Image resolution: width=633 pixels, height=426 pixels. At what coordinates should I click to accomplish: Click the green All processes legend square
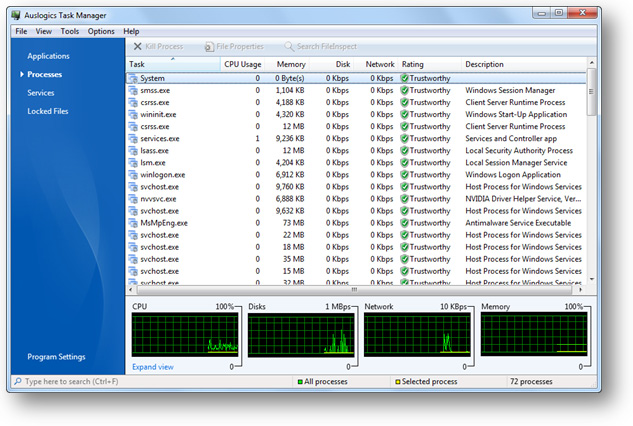click(299, 382)
